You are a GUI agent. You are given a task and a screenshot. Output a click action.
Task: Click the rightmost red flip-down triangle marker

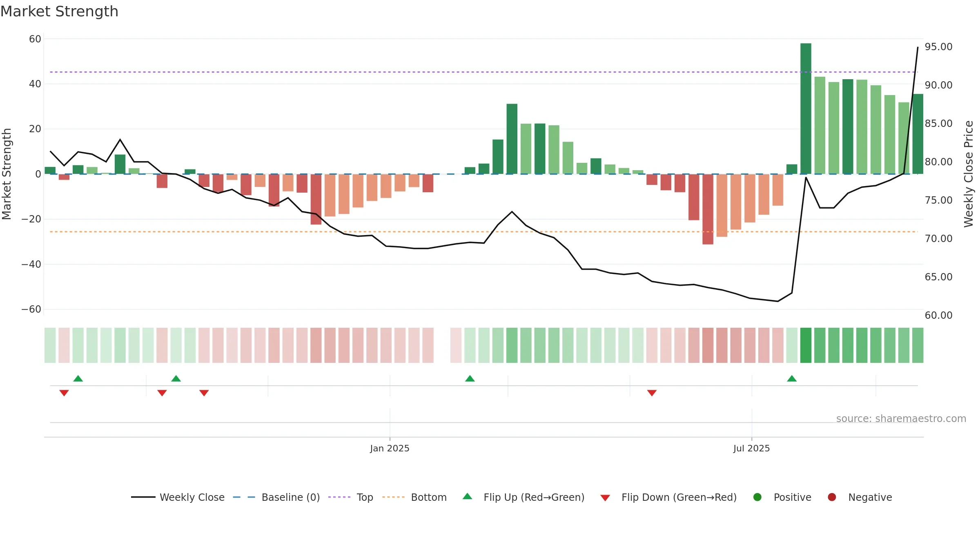coord(652,393)
